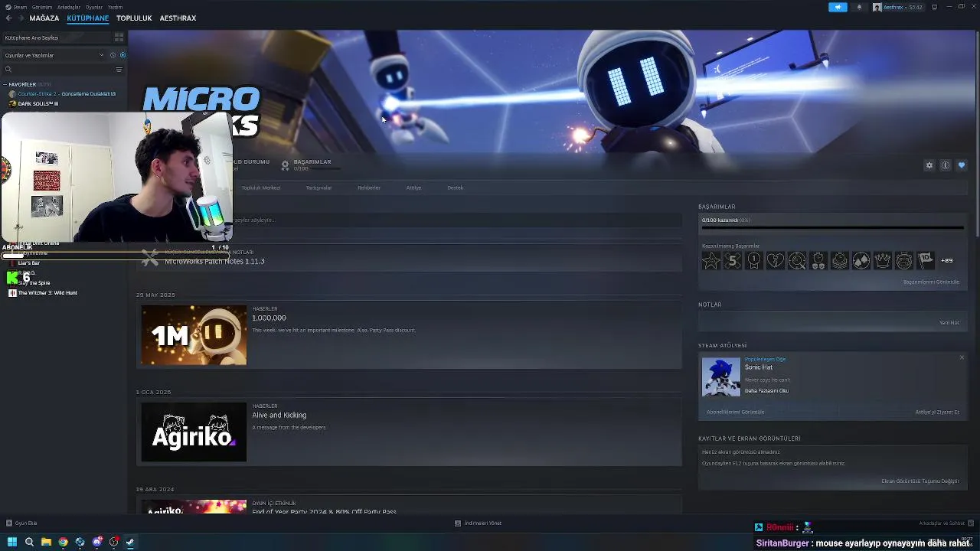Open Topluluk Merkezi tab
The width and height of the screenshot is (980, 551).
coord(261,187)
